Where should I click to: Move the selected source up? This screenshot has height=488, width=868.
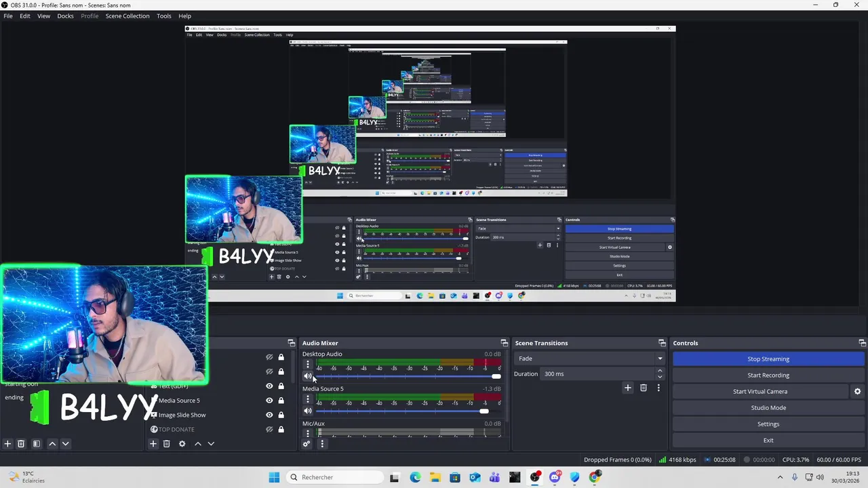click(198, 444)
